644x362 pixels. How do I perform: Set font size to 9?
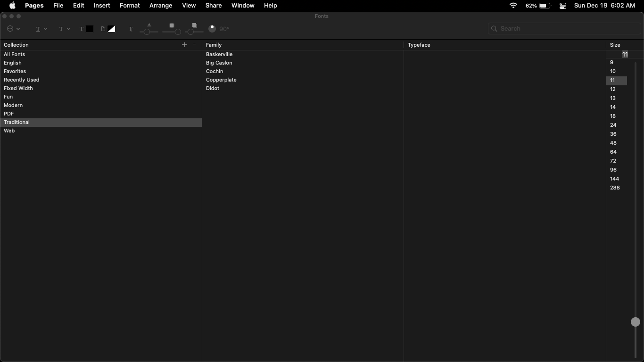(617, 62)
